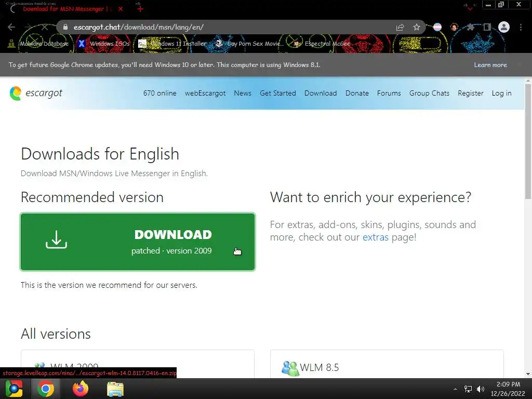Open the Donate page
The width and height of the screenshot is (532, 399).
pyautogui.click(x=357, y=94)
